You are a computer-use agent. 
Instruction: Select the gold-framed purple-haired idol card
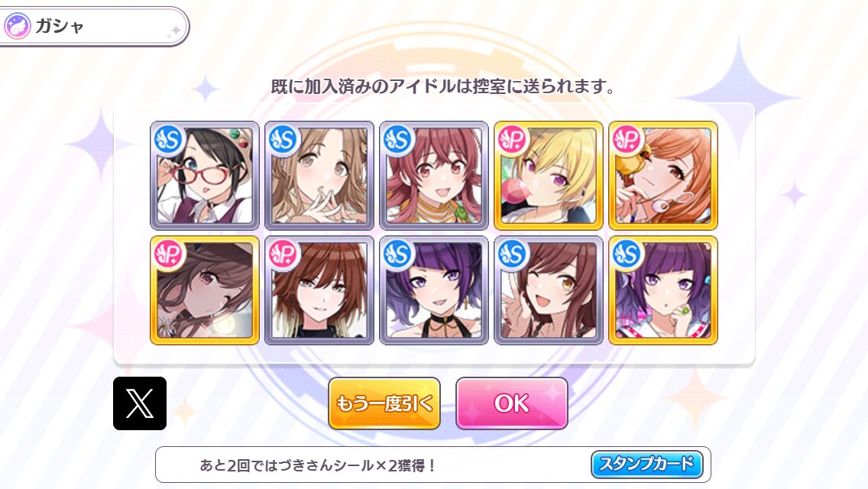pyautogui.click(x=662, y=290)
